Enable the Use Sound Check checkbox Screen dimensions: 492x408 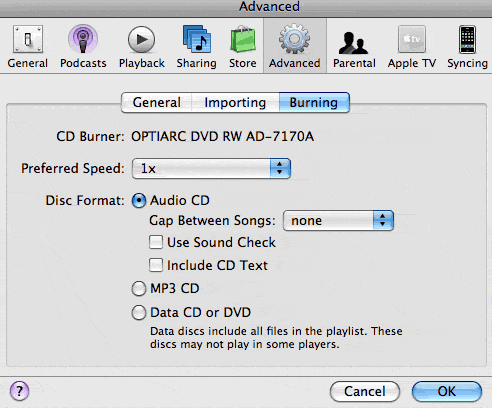[x=156, y=242]
